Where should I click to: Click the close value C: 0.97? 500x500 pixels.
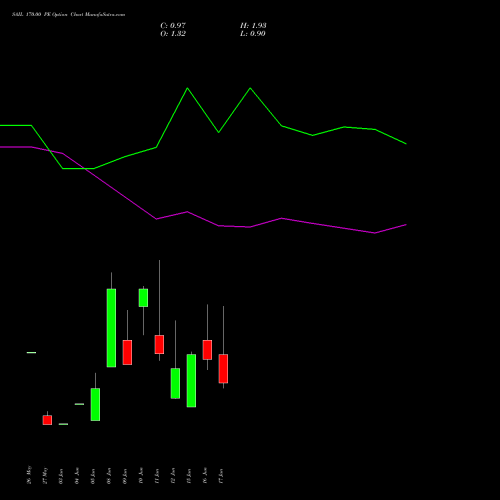click(173, 25)
